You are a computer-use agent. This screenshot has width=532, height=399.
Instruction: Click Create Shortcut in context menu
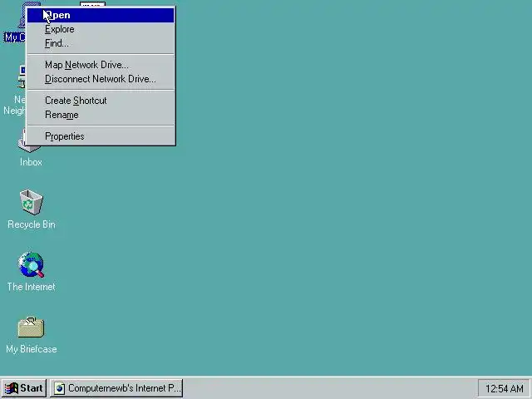(101, 101)
